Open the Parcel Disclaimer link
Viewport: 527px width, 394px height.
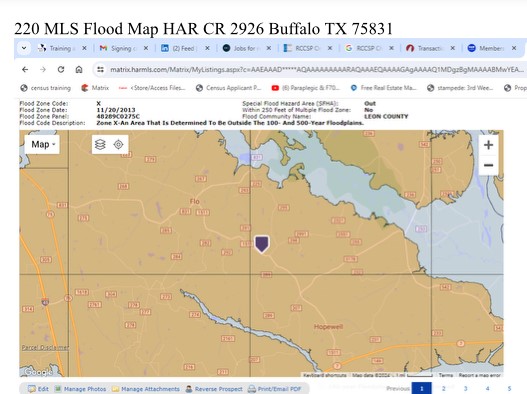point(45,348)
